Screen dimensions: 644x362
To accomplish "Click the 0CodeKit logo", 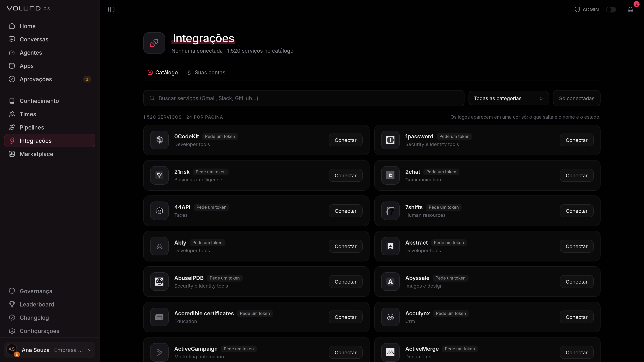I will tap(159, 140).
